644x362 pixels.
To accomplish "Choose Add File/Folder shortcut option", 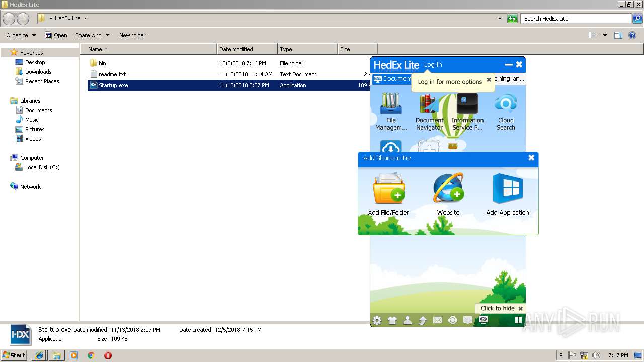I will pyautogui.click(x=388, y=194).
